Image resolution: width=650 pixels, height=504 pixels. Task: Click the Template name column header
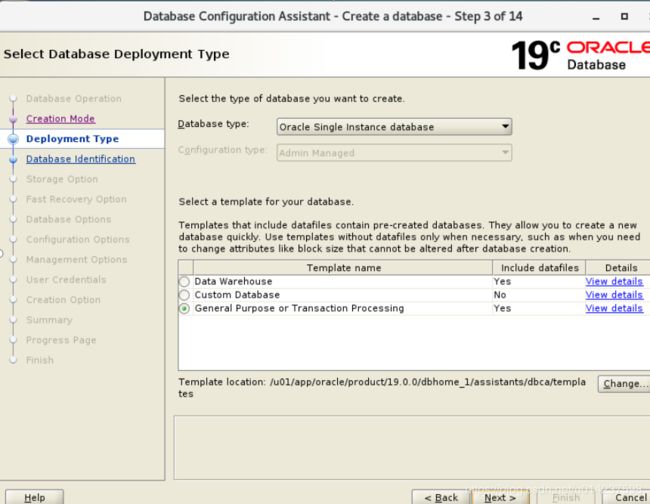click(343, 268)
